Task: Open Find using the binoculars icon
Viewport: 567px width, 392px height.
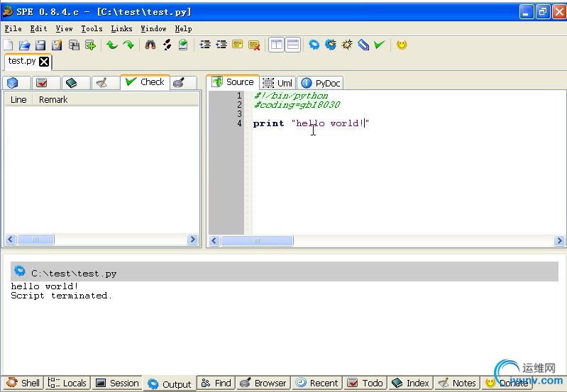Action: [150, 45]
